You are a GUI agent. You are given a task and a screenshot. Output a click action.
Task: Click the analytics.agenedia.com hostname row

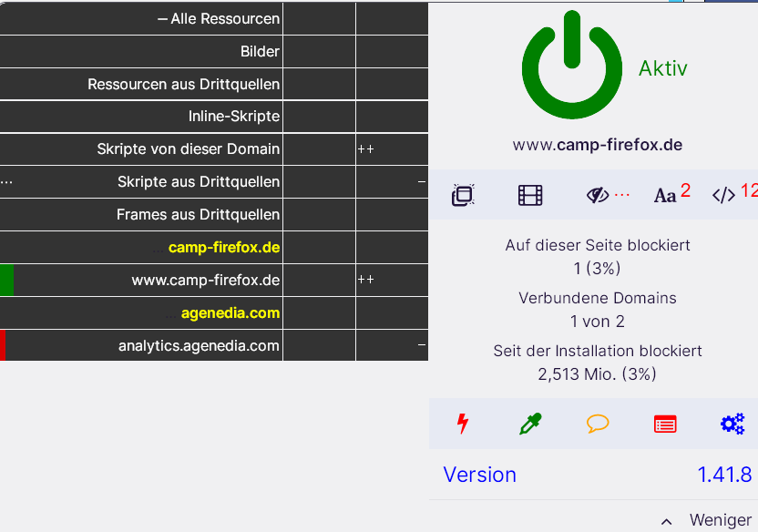coord(141,345)
